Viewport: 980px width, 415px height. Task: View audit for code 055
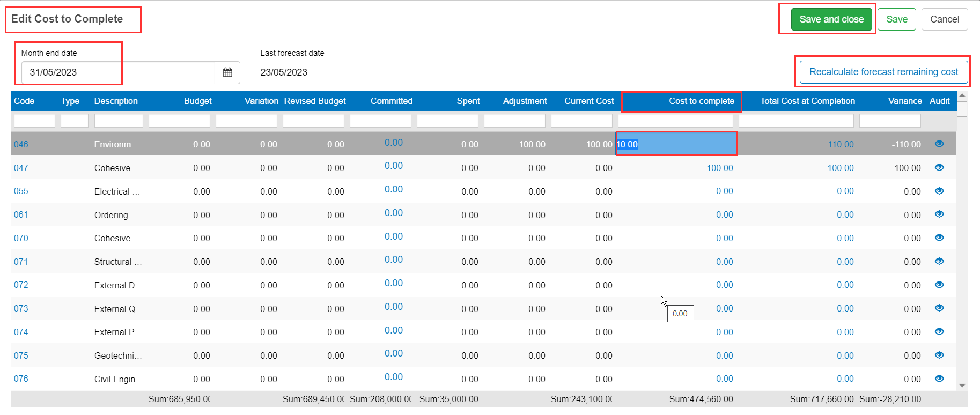(x=939, y=191)
